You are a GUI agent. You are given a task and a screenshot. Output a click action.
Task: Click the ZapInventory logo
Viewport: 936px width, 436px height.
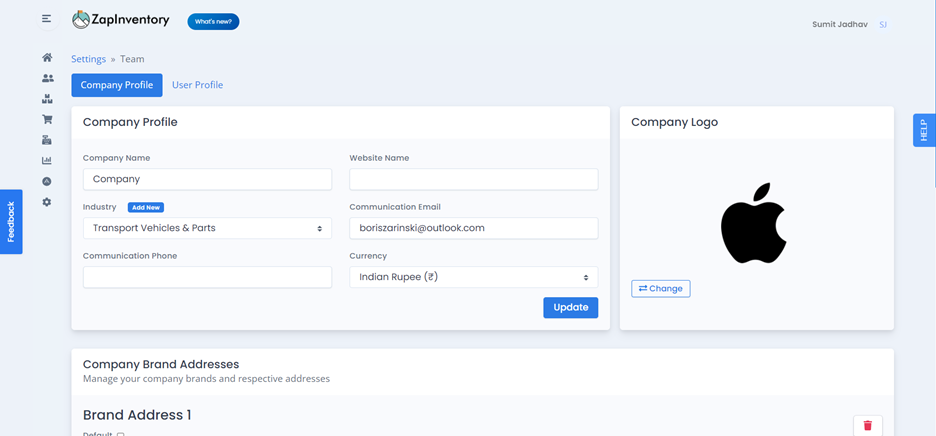point(121,20)
